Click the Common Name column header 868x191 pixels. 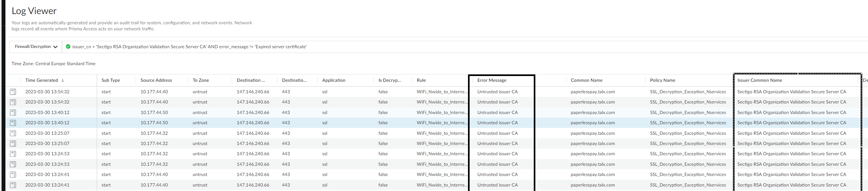(586, 80)
